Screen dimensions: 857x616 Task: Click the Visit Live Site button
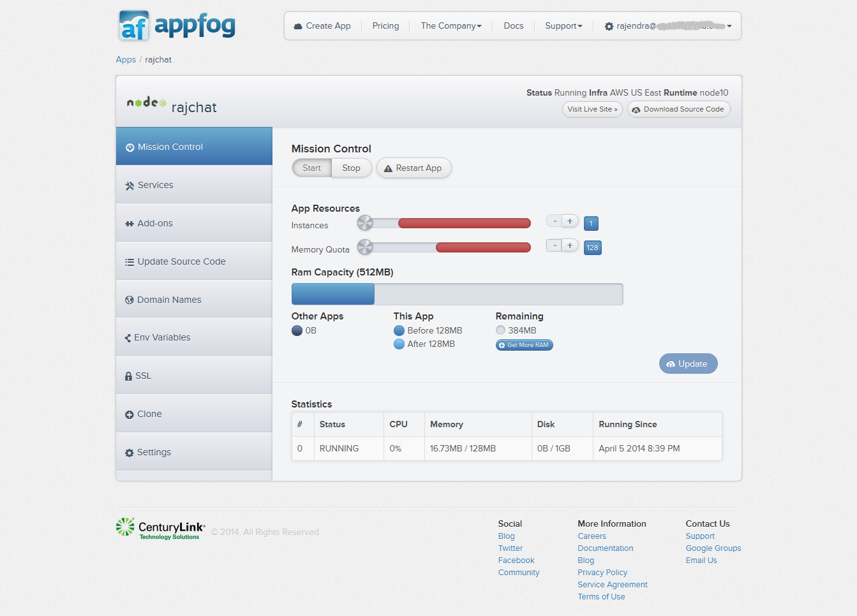pyautogui.click(x=592, y=110)
